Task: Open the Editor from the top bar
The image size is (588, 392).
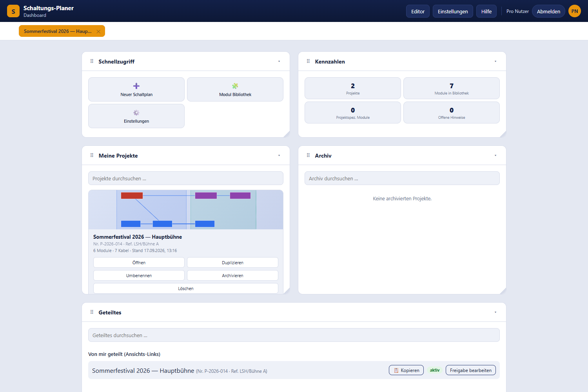Action: (x=418, y=11)
